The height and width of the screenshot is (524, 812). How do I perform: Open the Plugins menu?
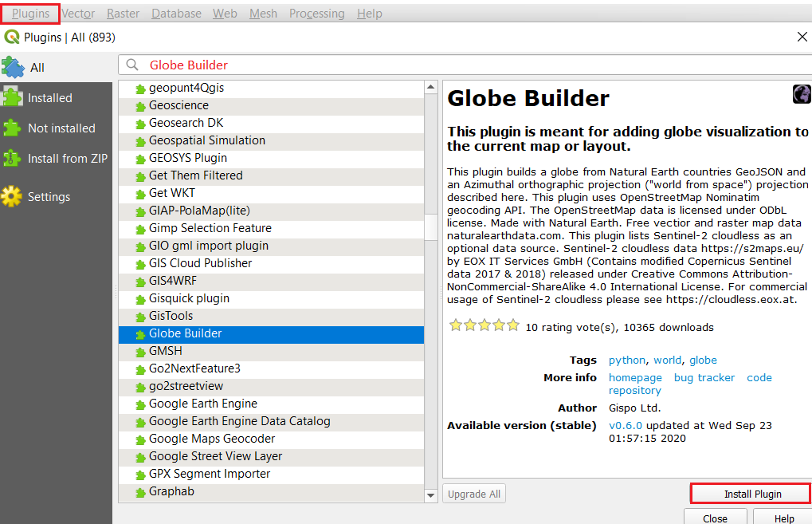[x=30, y=14]
